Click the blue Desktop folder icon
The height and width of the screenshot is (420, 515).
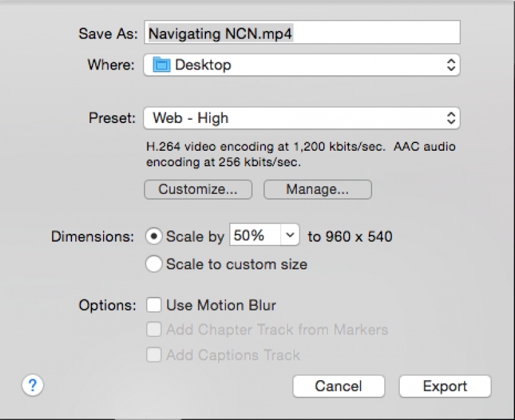point(159,64)
